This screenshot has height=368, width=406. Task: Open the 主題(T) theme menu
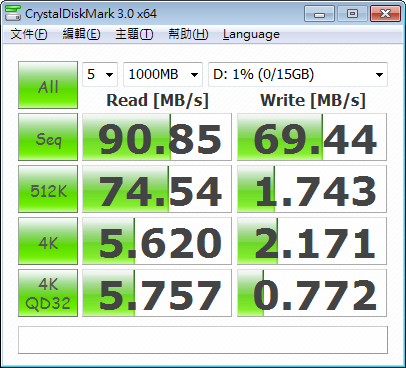tap(134, 34)
